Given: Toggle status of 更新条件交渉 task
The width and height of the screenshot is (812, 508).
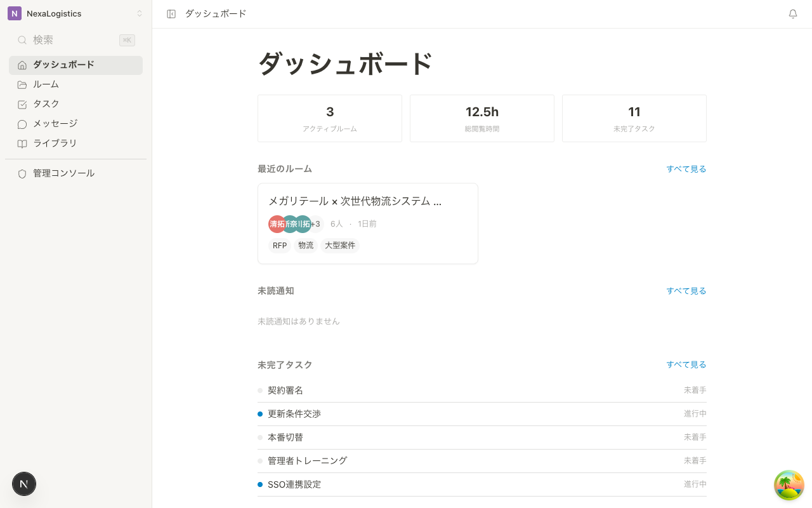Looking at the screenshot, I should click(260, 413).
